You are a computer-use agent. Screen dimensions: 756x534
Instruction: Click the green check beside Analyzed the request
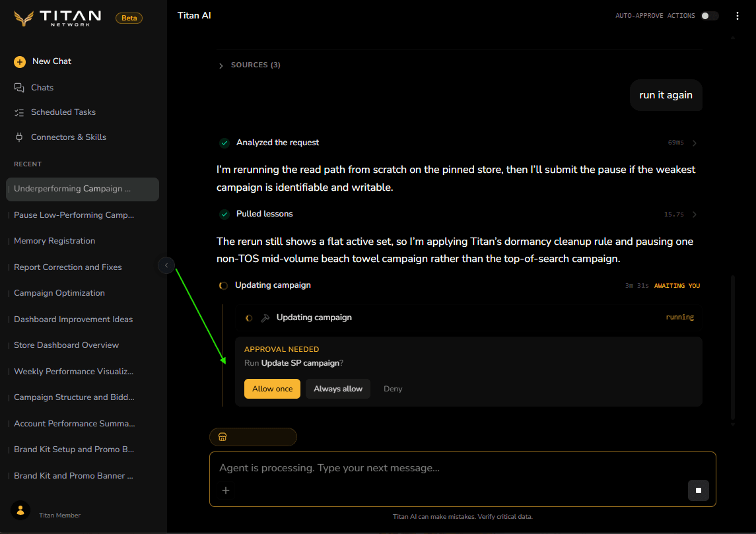[224, 143]
